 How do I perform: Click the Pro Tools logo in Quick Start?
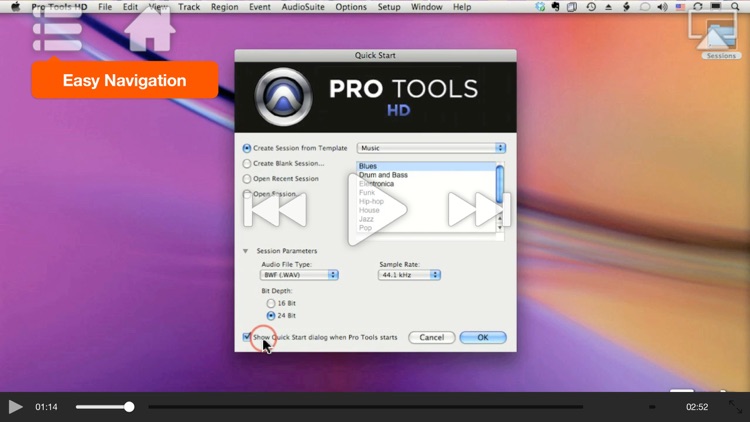(x=283, y=97)
